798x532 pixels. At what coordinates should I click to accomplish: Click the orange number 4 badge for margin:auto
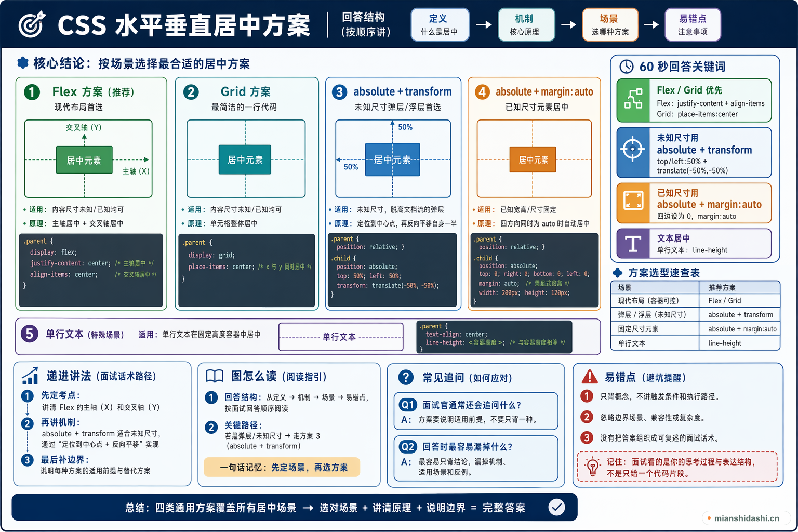click(x=482, y=92)
